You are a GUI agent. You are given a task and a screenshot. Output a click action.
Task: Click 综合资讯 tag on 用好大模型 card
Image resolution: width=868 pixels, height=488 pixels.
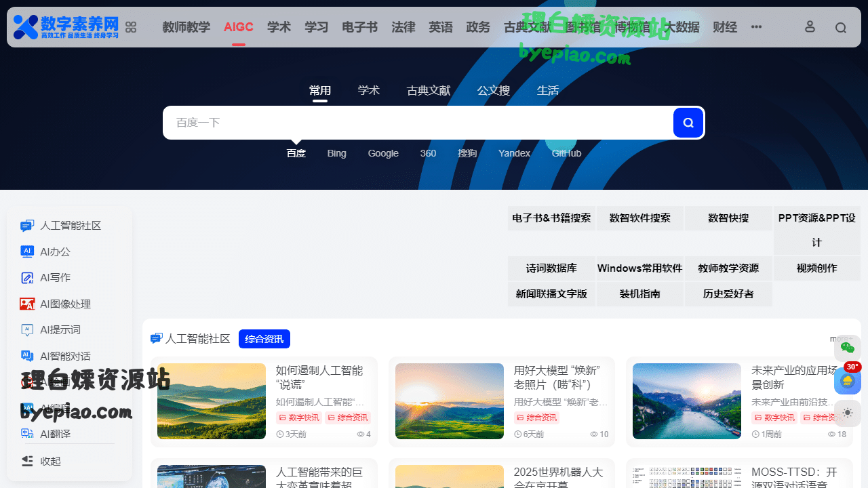coord(536,418)
